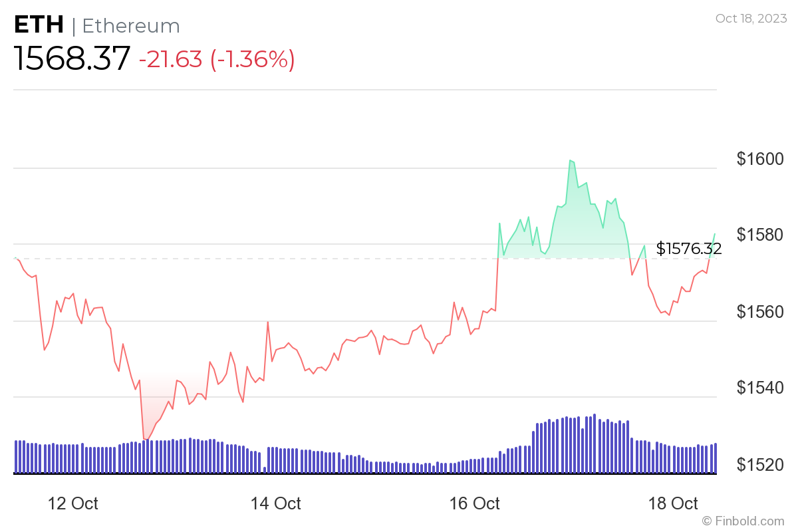Click the ETH ticker symbol

pyautogui.click(x=39, y=25)
